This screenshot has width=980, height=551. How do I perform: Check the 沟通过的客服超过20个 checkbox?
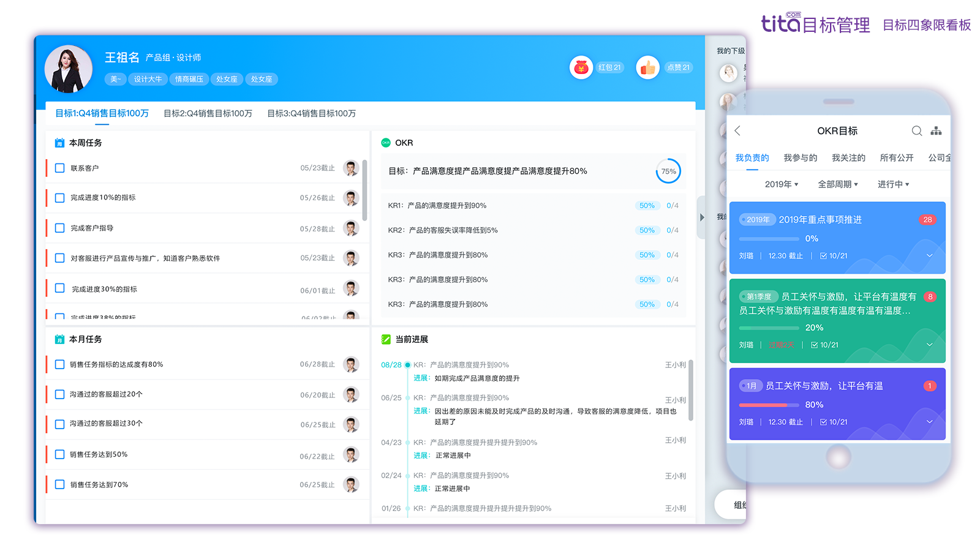click(59, 394)
